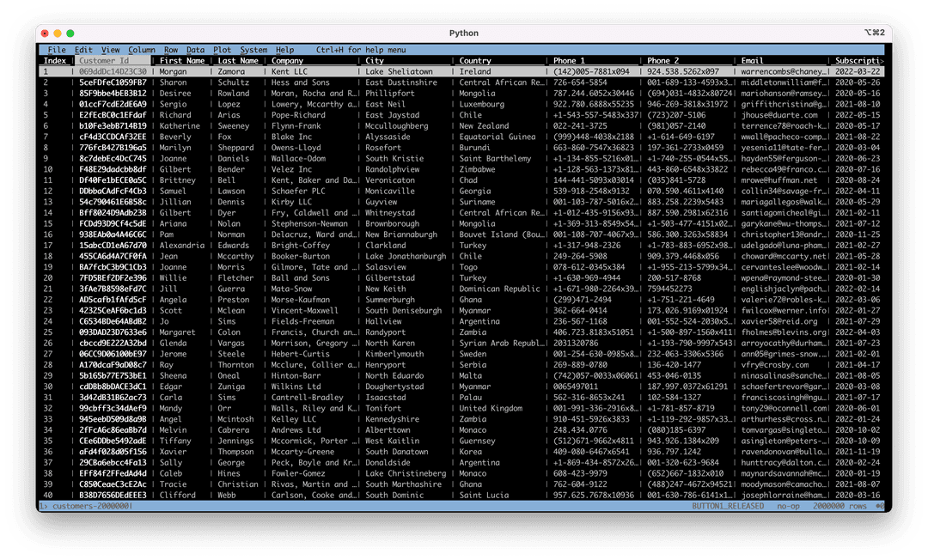Click city cell New Briannaburgh
Image resolution: width=928 pixels, height=560 pixels.
[401, 234]
